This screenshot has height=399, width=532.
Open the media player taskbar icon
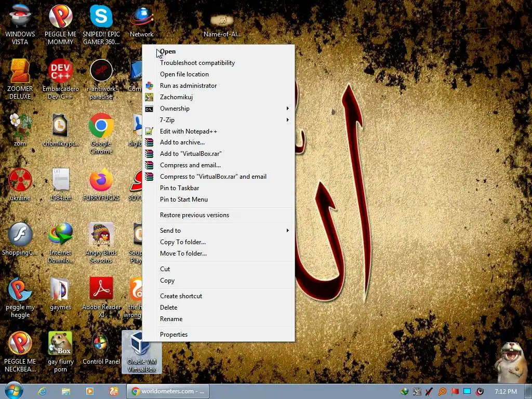(x=89, y=391)
